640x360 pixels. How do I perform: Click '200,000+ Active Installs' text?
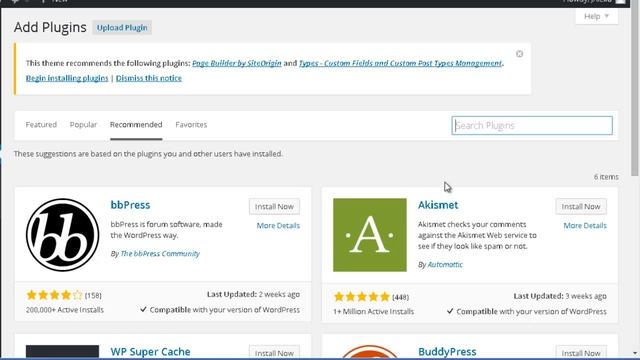[x=64, y=310]
